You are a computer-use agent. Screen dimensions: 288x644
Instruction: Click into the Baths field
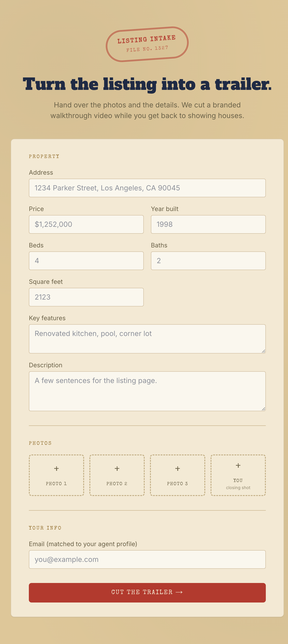(x=208, y=261)
